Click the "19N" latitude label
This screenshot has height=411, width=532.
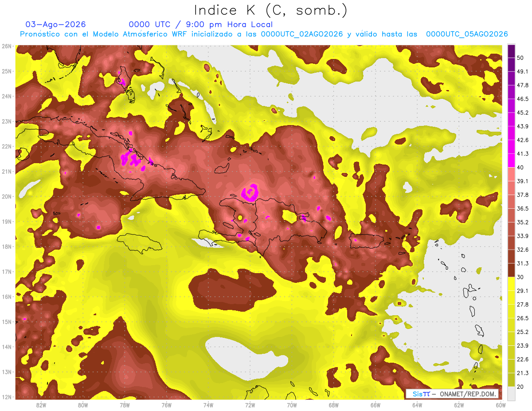[7, 222]
